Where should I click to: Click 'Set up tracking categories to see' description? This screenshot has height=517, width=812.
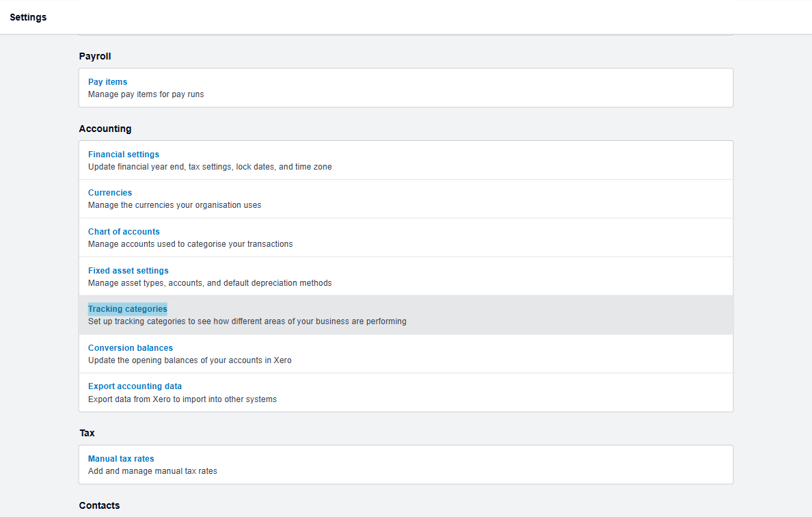(247, 321)
